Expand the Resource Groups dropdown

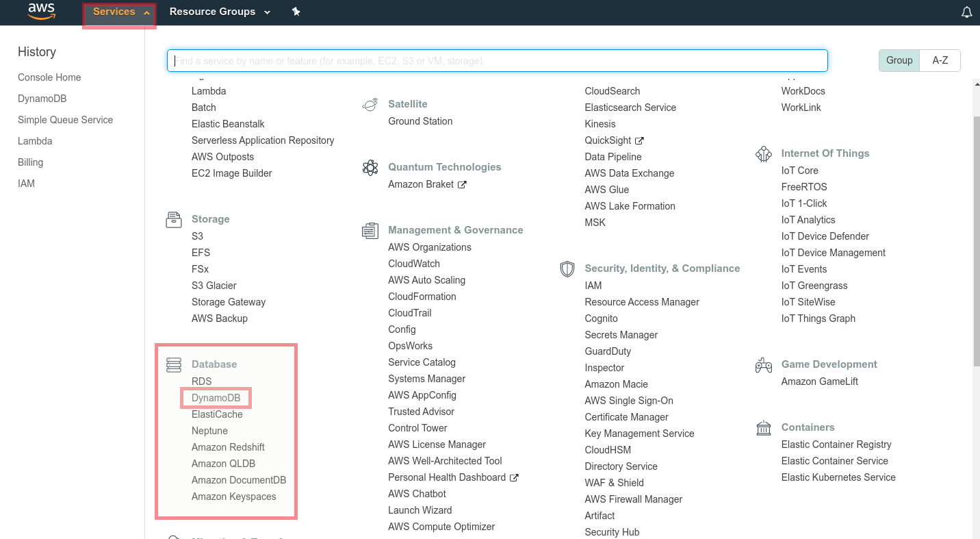(219, 12)
